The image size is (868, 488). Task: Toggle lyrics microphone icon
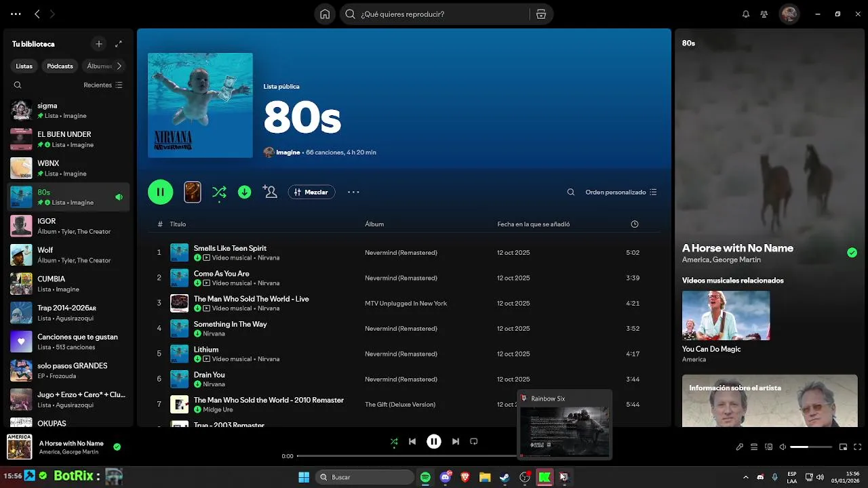coord(740,447)
